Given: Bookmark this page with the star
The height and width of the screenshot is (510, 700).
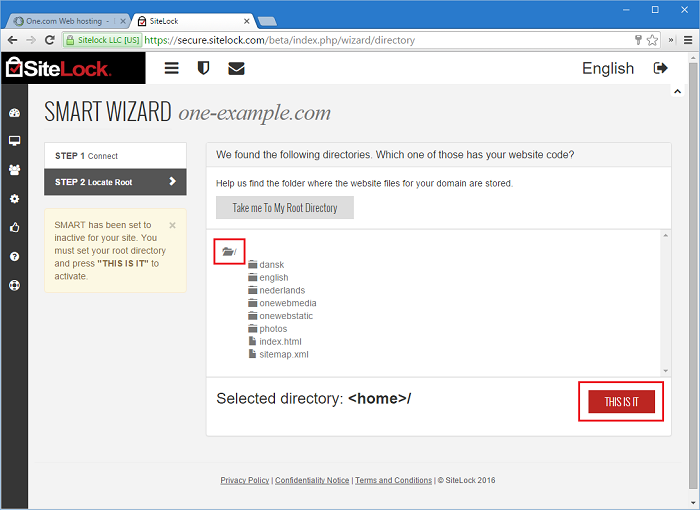Looking at the screenshot, I should pyautogui.click(x=652, y=40).
